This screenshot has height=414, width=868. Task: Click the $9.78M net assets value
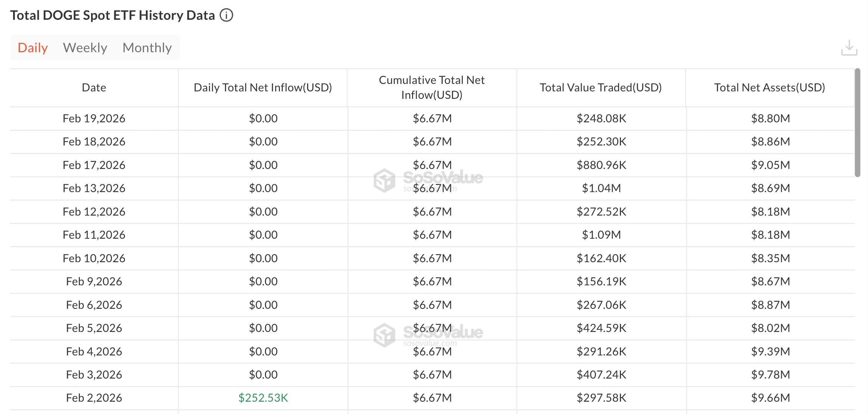(x=771, y=375)
